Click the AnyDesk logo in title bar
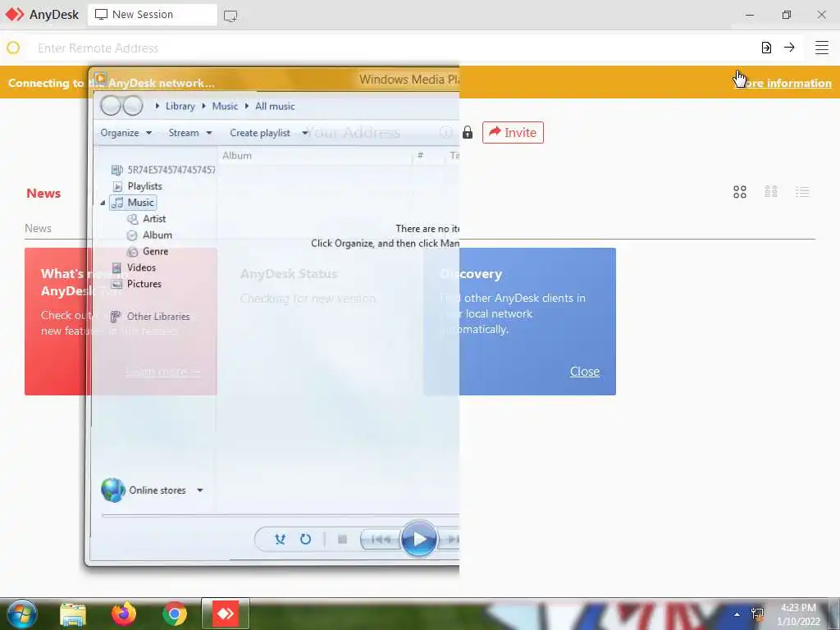This screenshot has height=630, width=840. point(15,15)
